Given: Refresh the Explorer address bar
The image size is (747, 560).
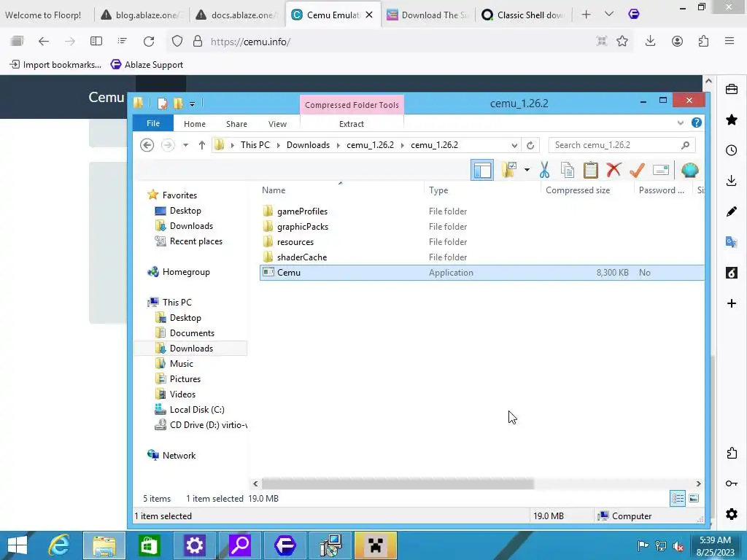Looking at the screenshot, I should click(x=530, y=145).
